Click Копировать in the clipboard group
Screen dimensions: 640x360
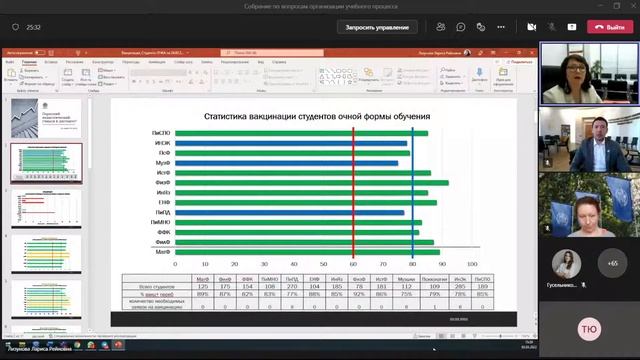pyautogui.click(x=32, y=77)
